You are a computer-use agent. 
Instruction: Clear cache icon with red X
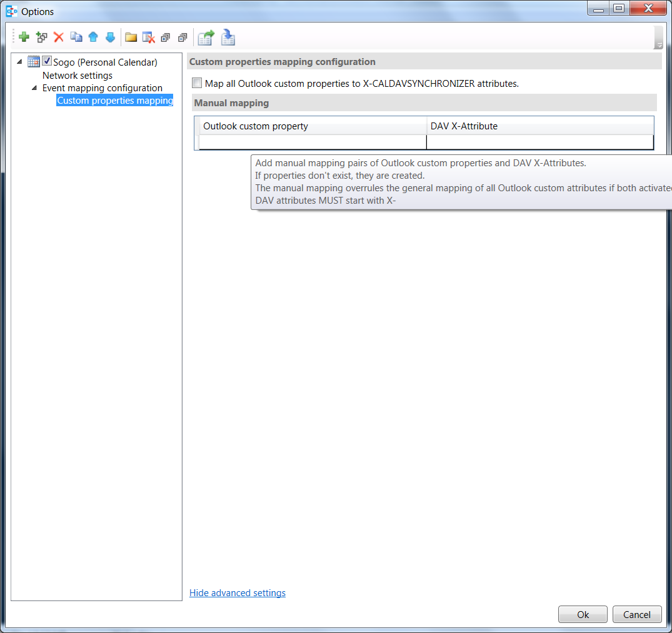[x=148, y=37]
